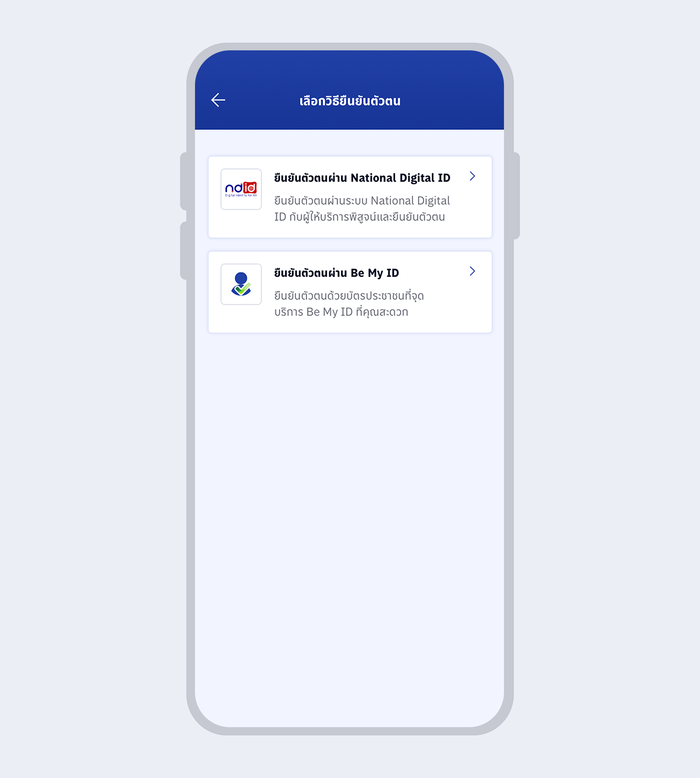Expand the National Digital ID option chevron
This screenshot has height=778, width=700.
coord(472,176)
